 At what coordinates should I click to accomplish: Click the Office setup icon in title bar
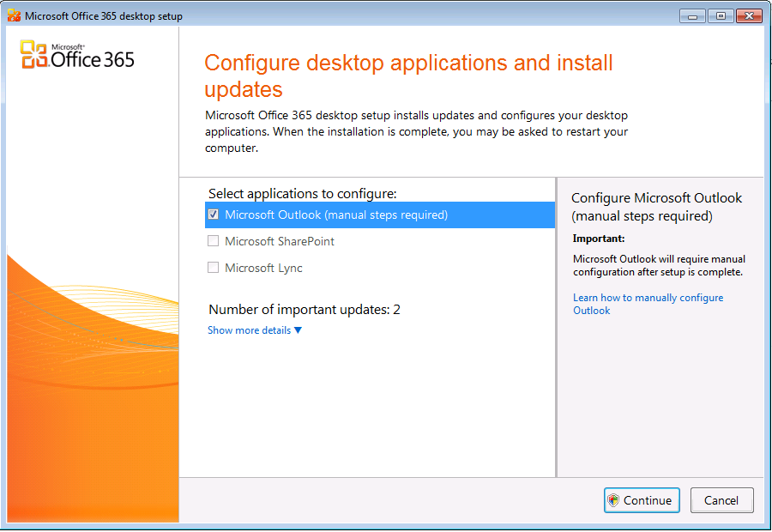pyautogui.click(x=14, y=16)
